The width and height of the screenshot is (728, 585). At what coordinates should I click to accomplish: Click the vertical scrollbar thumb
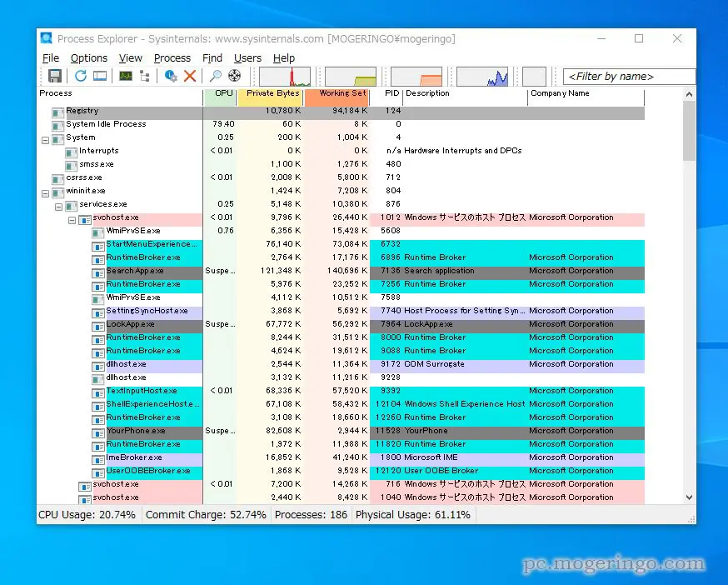tap(690, 132)
